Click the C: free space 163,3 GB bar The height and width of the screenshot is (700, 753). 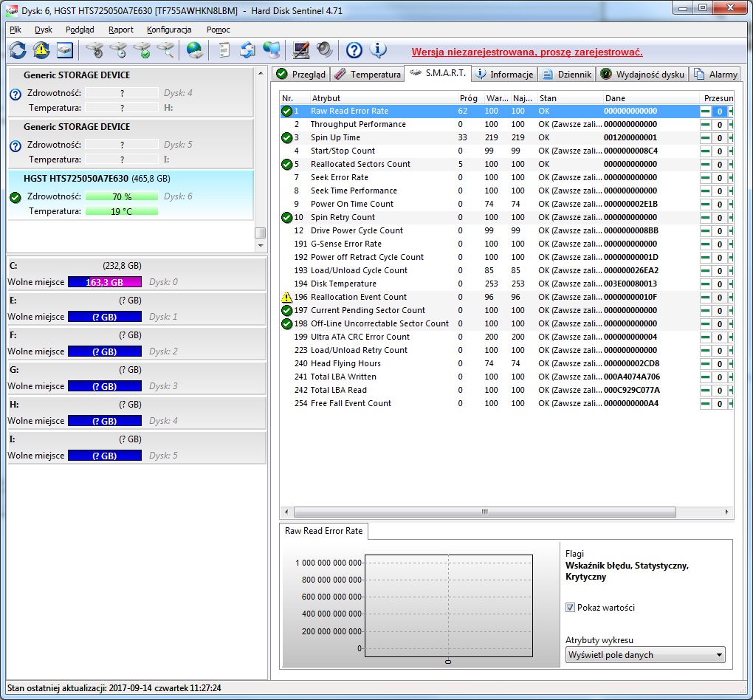(105, 282)
